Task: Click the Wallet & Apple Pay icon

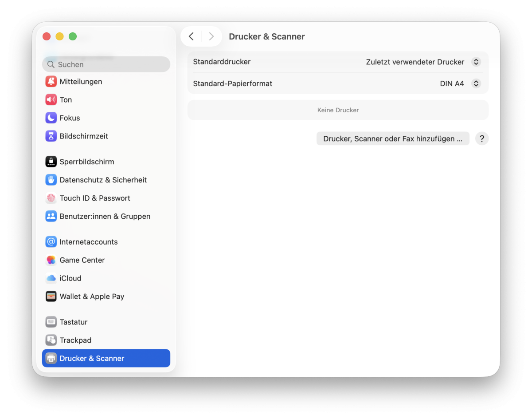Action: click(x=51, y=296)
